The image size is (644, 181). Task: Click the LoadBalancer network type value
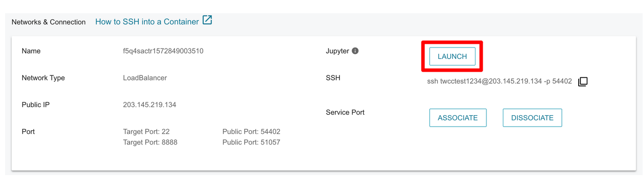tap(145, 78)
